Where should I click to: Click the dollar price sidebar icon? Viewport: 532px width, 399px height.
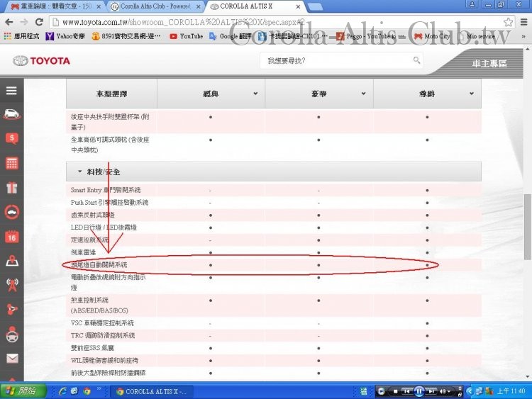point(12,138)
